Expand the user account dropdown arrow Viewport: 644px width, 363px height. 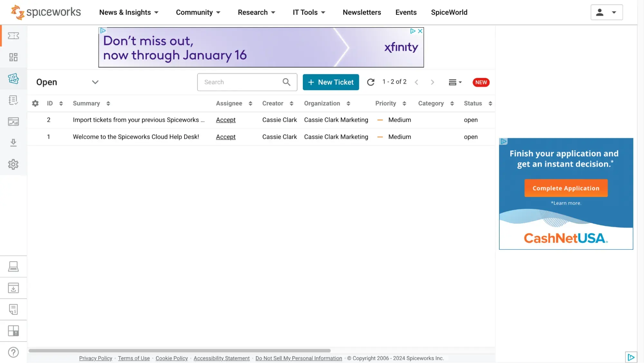pyautogui.click(x=614, y=12)
